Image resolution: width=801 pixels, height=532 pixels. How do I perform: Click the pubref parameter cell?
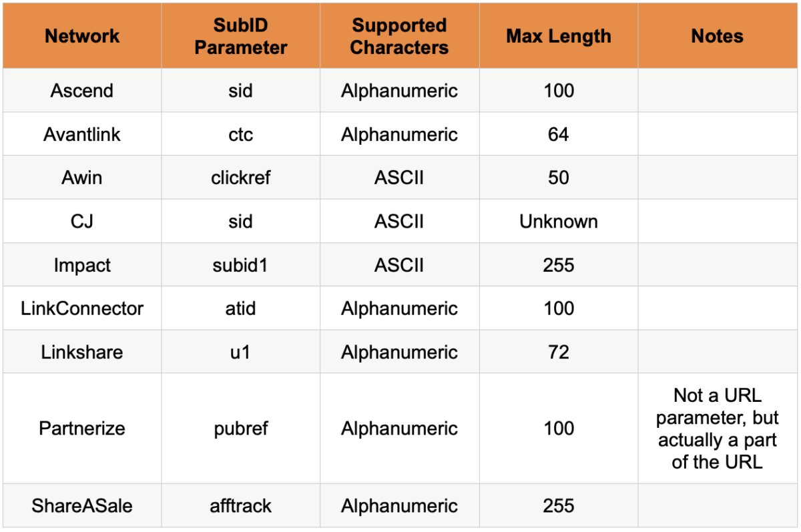click(x=240, y=428)
